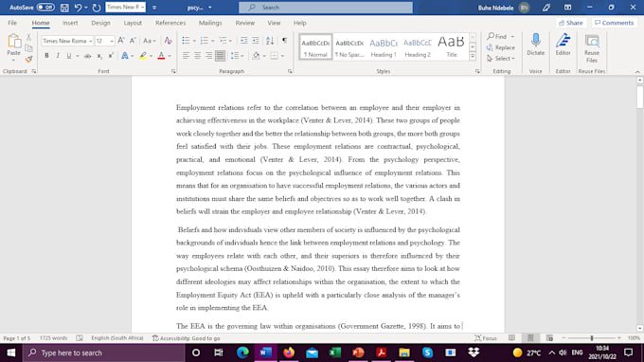The height and width of the screenshot is (362, 644).
Task: Sort the selected text
Action: pyautogui.click(x=270, y=41)
